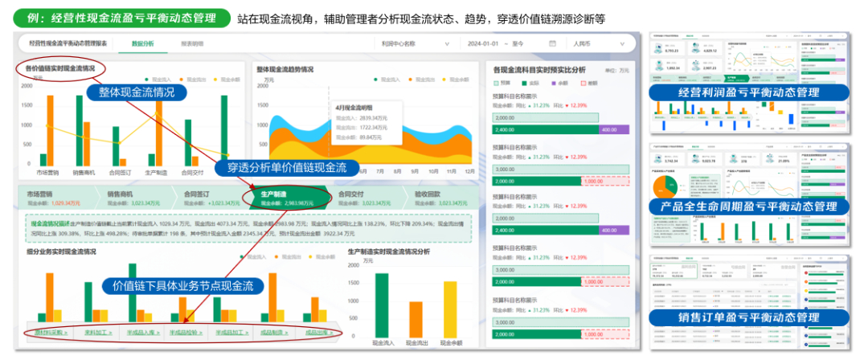Open the 销售订单盈亏平衡动态管理 dashboard thumbnail
Viewport: 868px width, 364px height.
pyautogui.click(x=750, y=302)
